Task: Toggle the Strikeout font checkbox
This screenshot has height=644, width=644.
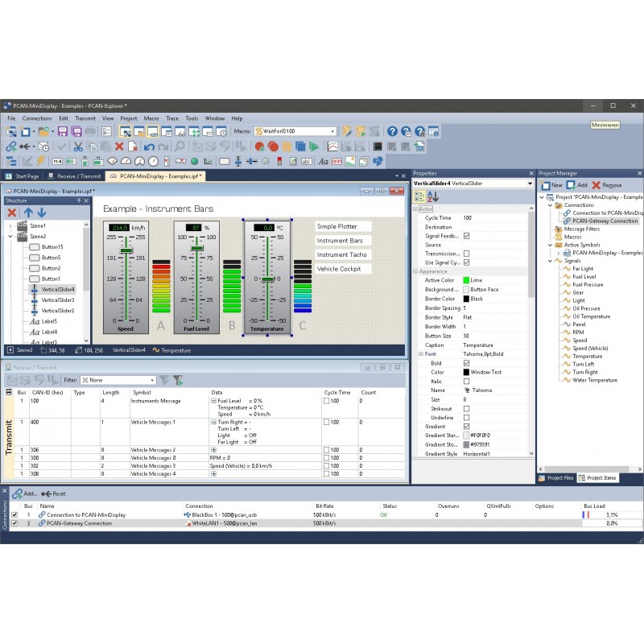Action: click(467, 409)
